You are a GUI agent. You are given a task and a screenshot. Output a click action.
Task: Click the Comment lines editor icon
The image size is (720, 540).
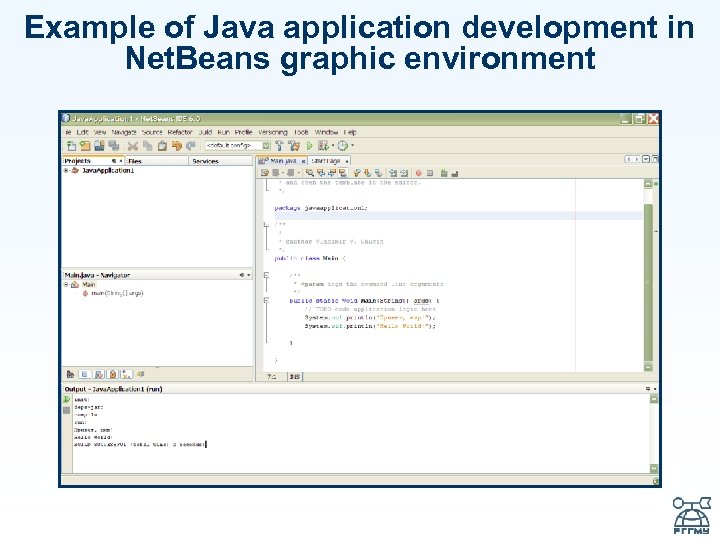pos(444,173)
